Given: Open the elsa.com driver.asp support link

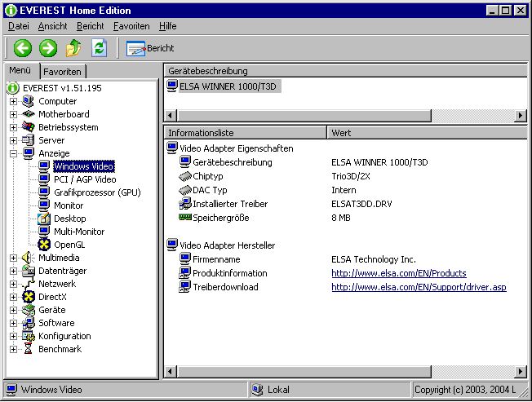Looking at the screenshot, I should pyautogui.click(x=419, y=287).
